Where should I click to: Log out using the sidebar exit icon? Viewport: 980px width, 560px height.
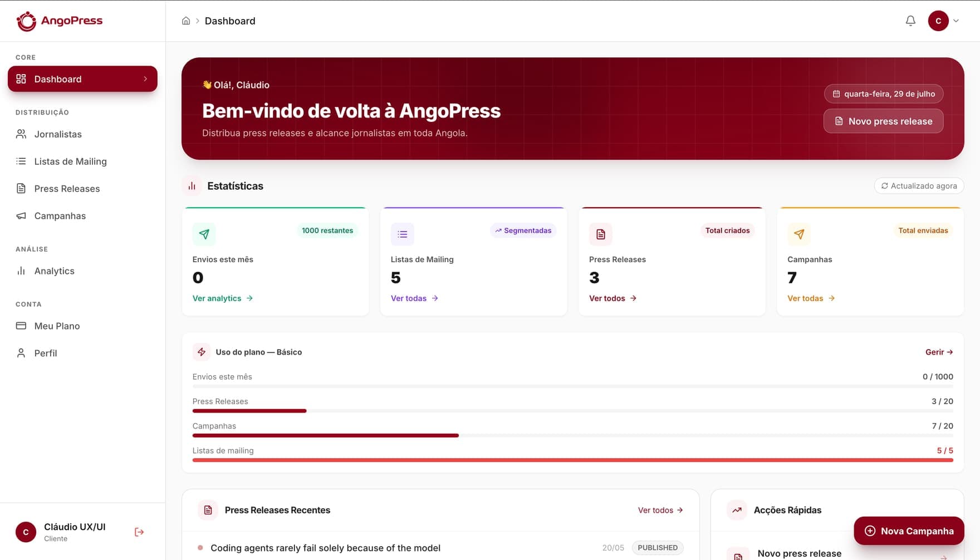pos(139,532)
